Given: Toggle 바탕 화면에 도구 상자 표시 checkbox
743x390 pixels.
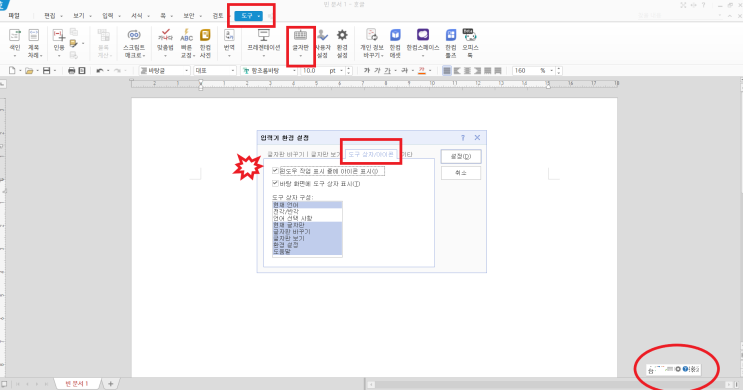Looking at the screenshot, I should point(275,183).
